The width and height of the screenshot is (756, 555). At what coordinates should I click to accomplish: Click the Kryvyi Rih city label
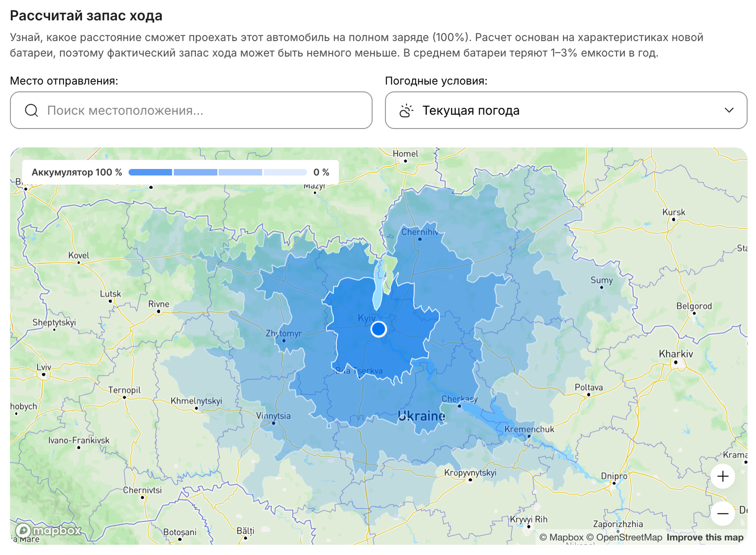click(529, 519)
